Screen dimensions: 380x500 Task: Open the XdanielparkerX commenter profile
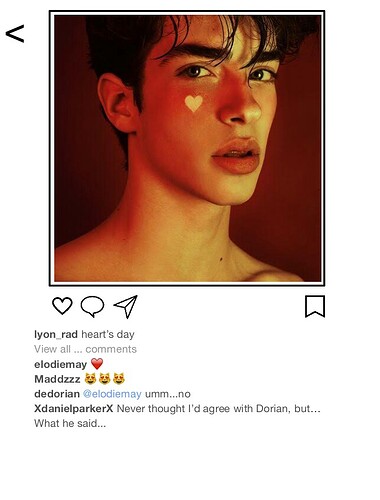click(x=74, y=408)
